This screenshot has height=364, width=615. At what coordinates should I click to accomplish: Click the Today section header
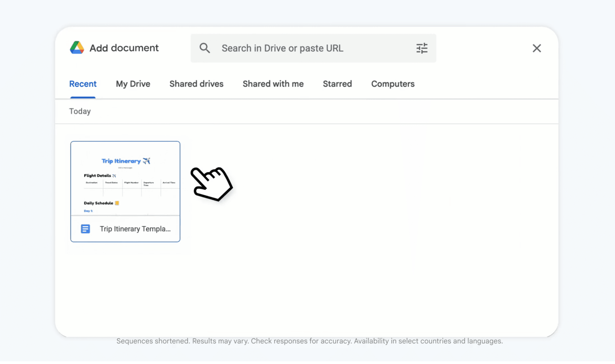(x=80, y=111)
